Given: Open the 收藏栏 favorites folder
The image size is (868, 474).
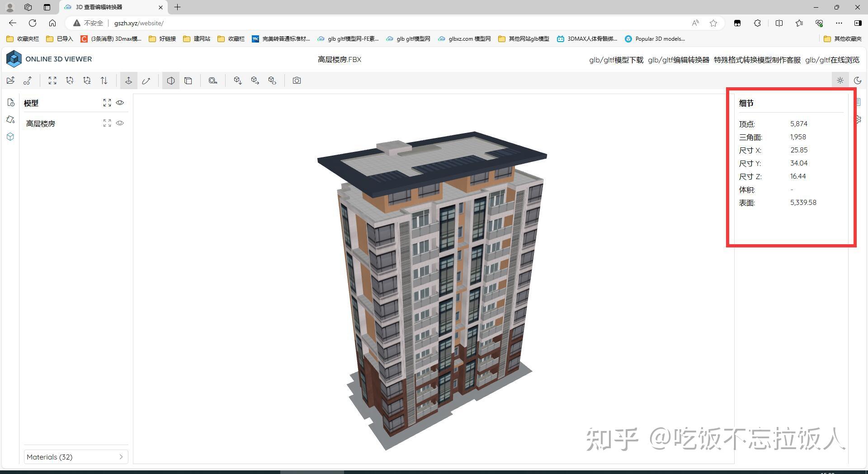Looking at the screenshot, I should [x=231, y=39].
